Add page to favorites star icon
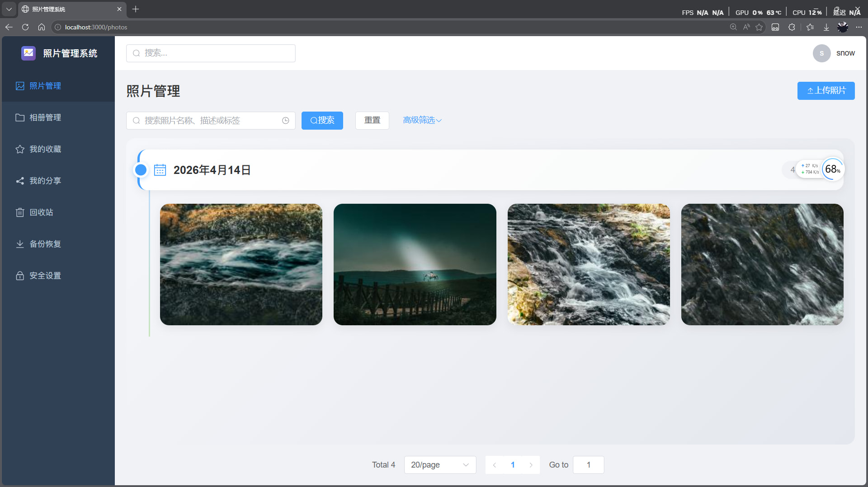The width and height of the screenshot is (868, 487). 759,27
